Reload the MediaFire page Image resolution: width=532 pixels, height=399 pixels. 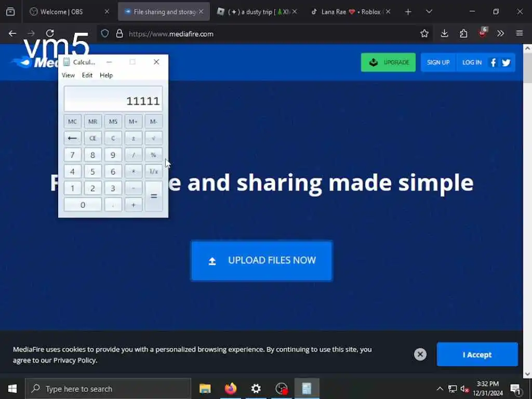[50, 33]
